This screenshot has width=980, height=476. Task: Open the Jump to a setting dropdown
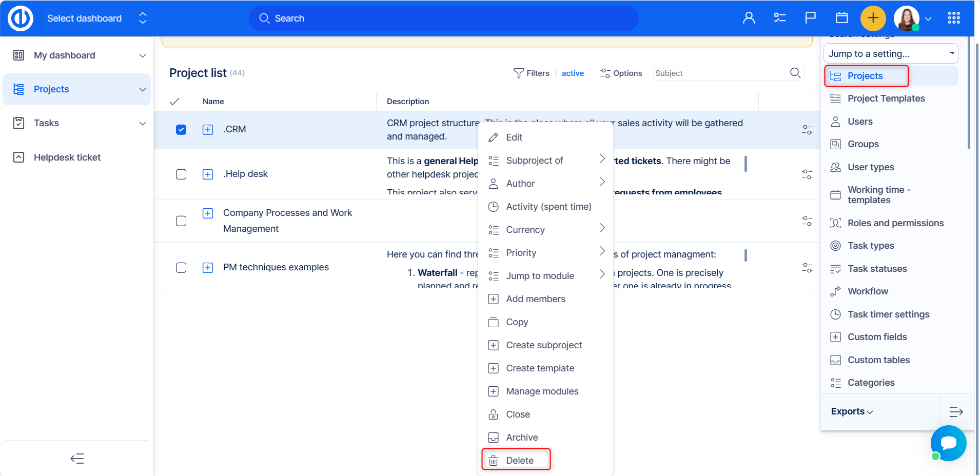pos(890,54)
